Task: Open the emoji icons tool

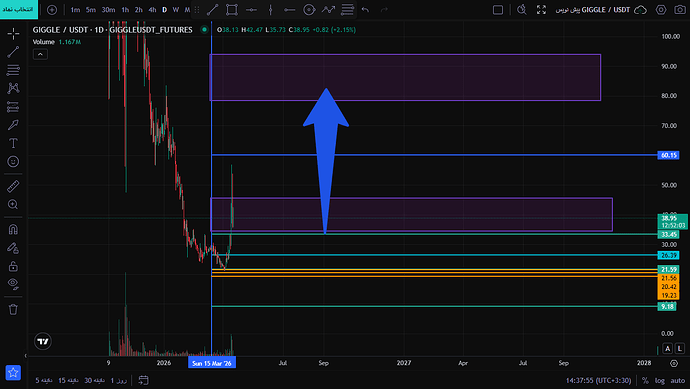Action: (x=13, y=161)
